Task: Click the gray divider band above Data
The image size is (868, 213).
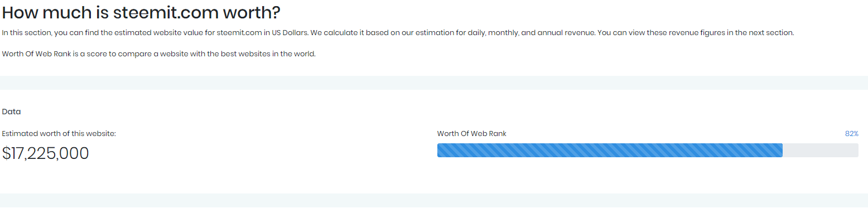Action: [x=434, y=83]
